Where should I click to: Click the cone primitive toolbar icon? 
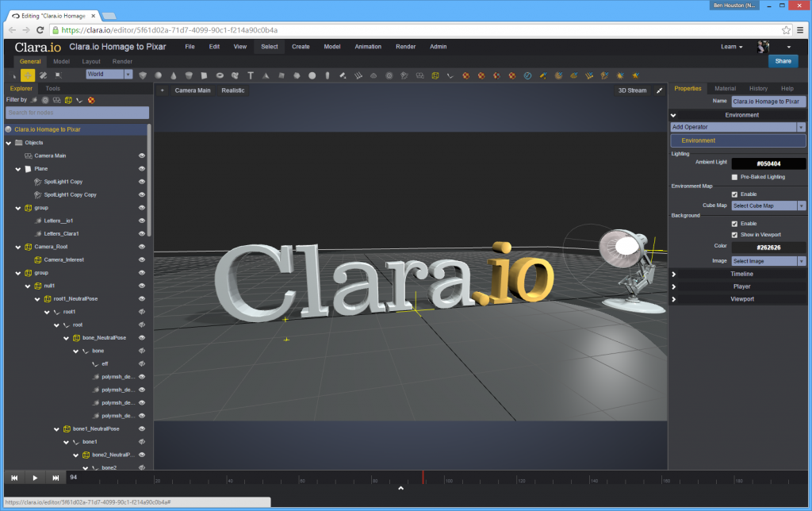[174, 75]
